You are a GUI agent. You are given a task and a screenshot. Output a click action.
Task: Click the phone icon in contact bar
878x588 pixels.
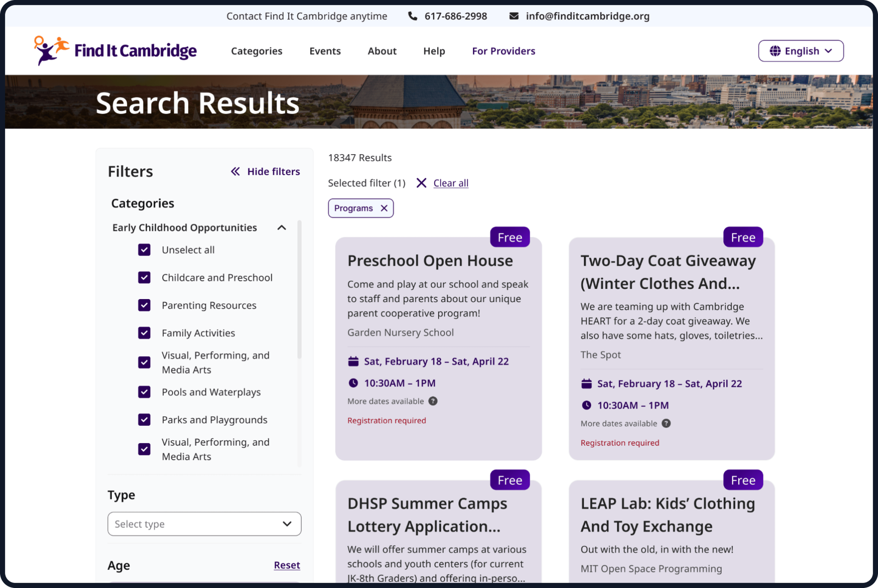tap(413, 16)
